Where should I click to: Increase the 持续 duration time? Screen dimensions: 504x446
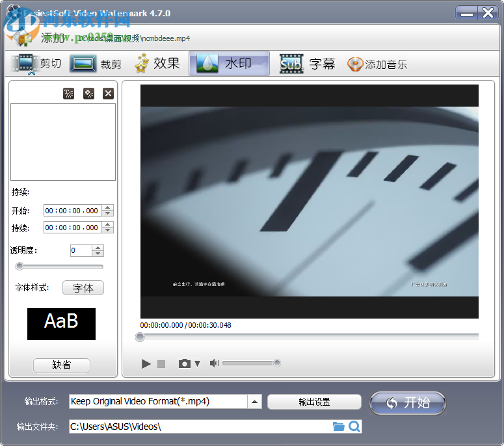coord(108,224)
